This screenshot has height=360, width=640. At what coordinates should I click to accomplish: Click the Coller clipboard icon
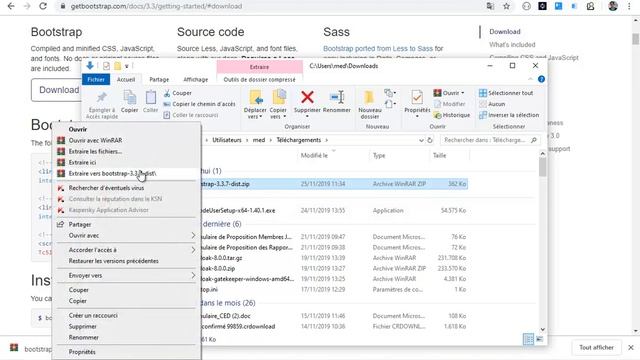click(x=151, y=98)
